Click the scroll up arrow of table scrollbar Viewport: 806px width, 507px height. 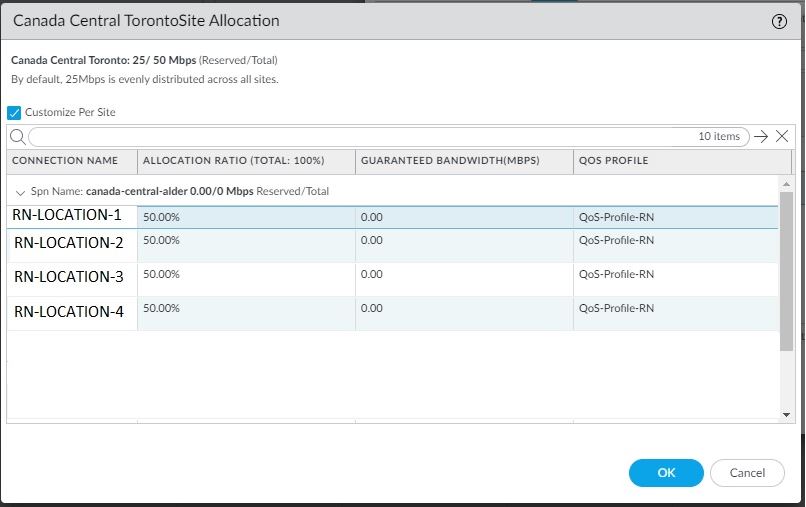(786, 184)
